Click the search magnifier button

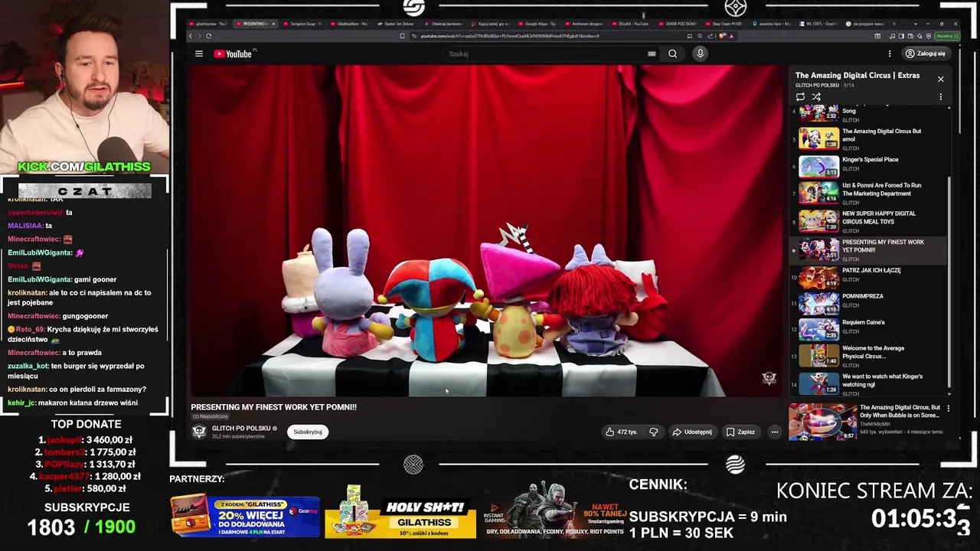tap(672, 54)
